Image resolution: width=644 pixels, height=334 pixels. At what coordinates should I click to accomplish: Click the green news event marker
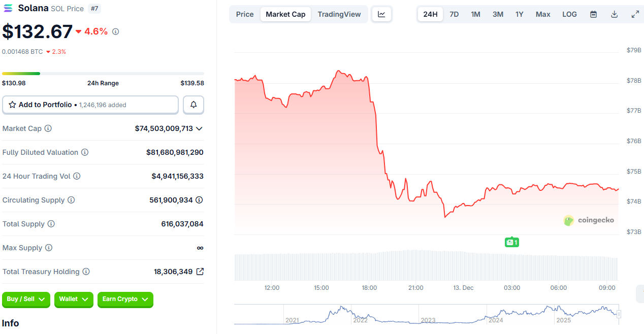click(511, 242)
